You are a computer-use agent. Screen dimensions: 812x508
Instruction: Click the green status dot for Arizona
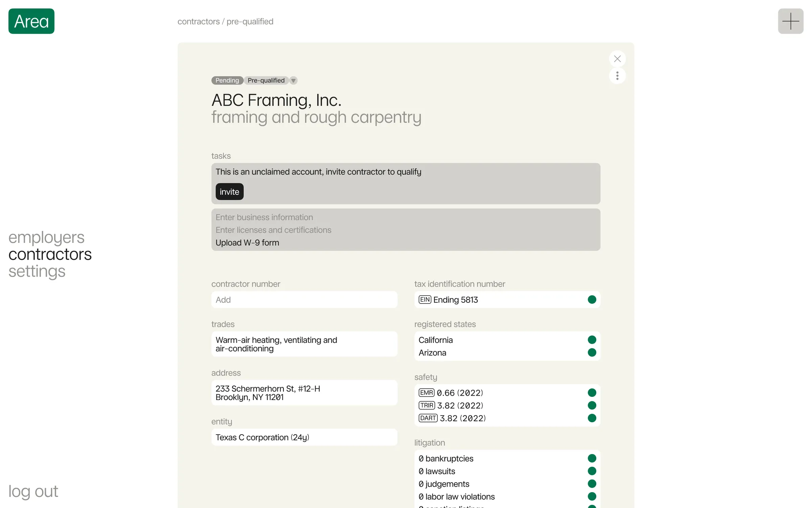[x=592, y=352]
